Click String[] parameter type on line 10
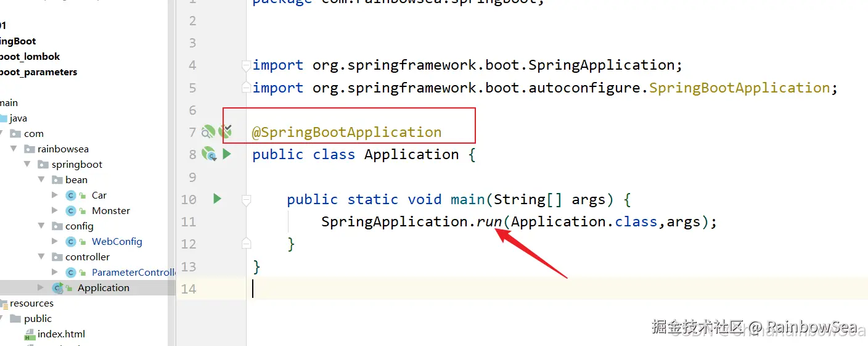The width and height of the screenshot is (868, 346). 528,200
